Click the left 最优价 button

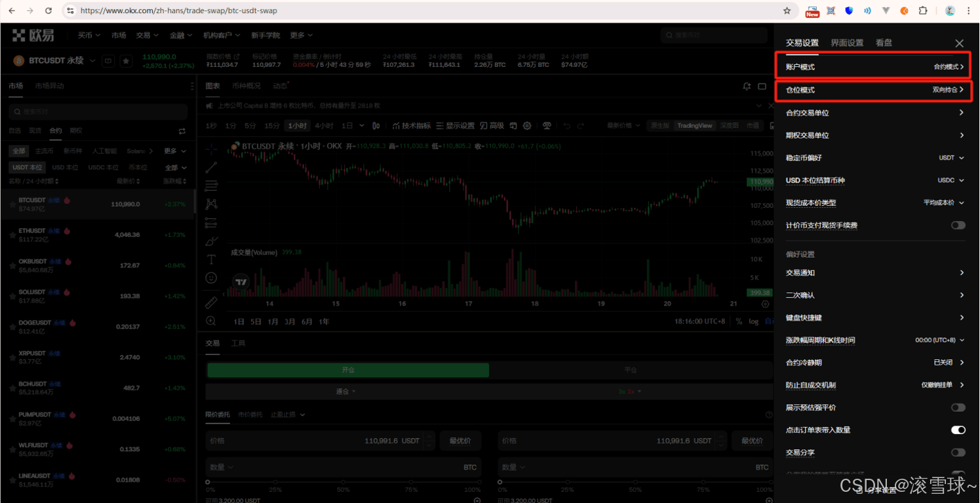460,441
